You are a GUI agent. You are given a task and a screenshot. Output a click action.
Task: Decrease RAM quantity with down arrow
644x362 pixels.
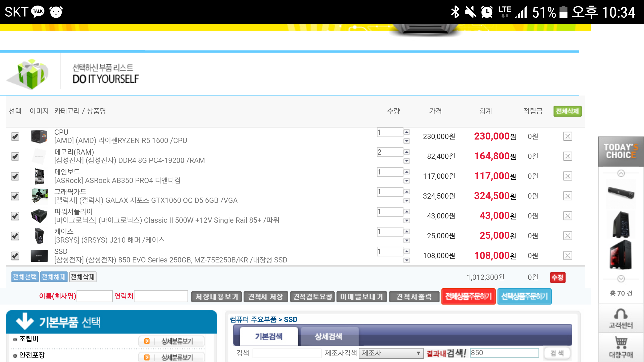[x=407, y=161]
